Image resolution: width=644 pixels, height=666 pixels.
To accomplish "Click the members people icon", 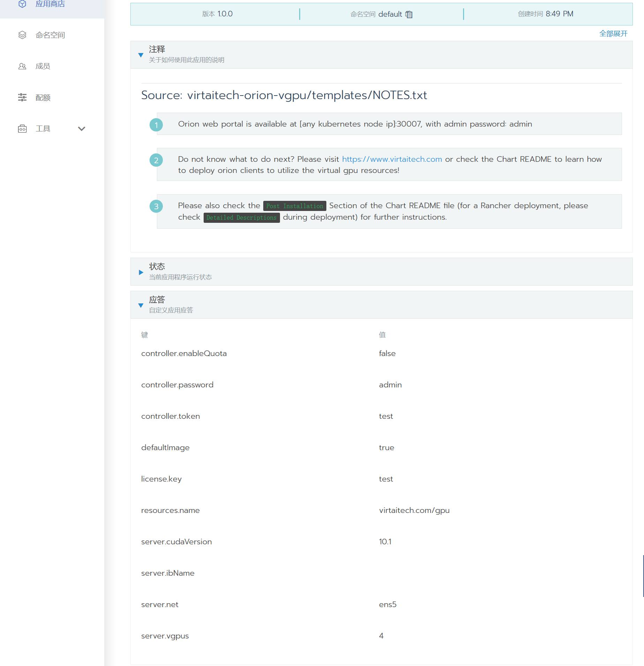I will coord(22,66).
